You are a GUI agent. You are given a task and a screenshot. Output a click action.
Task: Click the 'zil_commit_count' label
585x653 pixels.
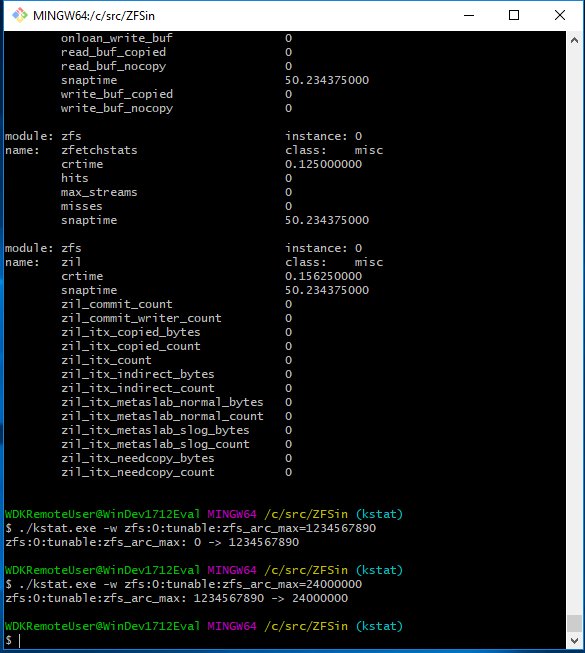[x=117, y=304]
